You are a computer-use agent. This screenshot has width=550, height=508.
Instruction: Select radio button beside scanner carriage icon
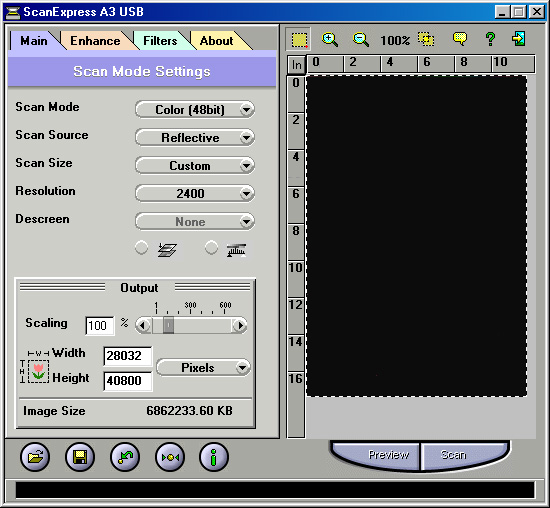pos(211,248)
